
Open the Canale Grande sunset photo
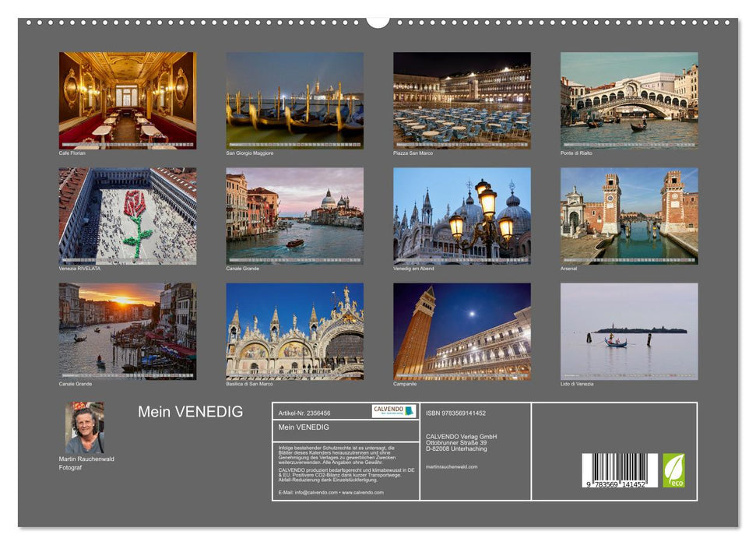(x=127, y=332)
